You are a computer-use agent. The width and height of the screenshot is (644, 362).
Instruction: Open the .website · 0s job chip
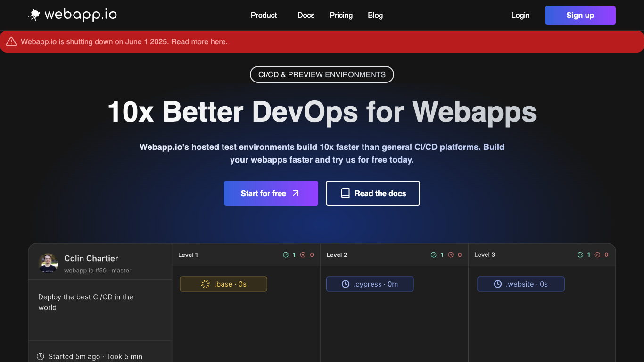pos(521,284)
